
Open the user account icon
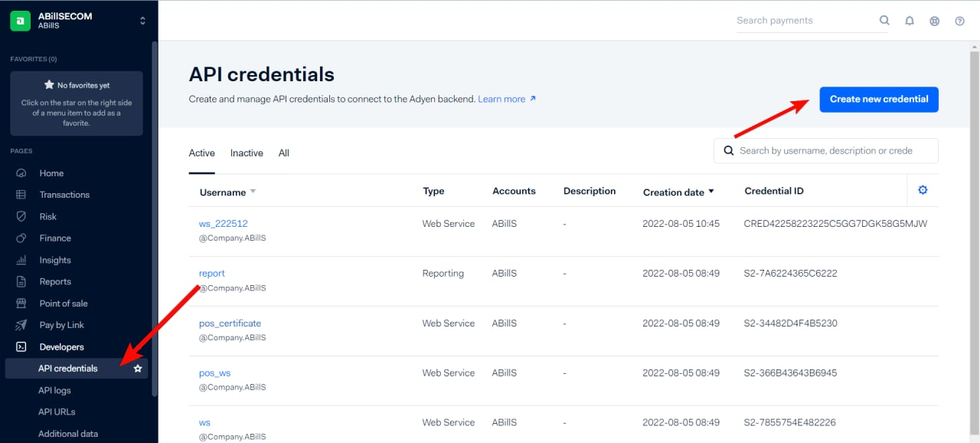click(x=934, y=21)
